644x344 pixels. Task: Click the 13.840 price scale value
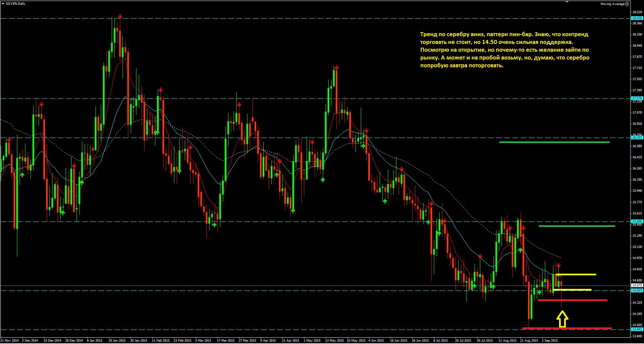pos(637,336)
